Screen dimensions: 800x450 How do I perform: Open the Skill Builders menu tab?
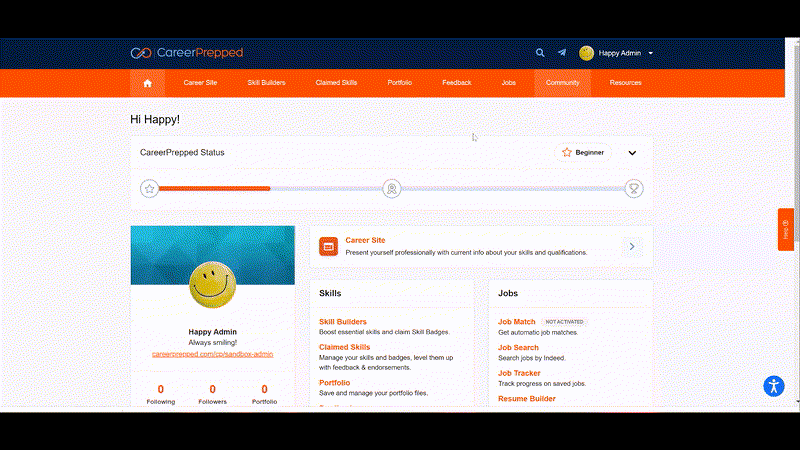[266, 83]
